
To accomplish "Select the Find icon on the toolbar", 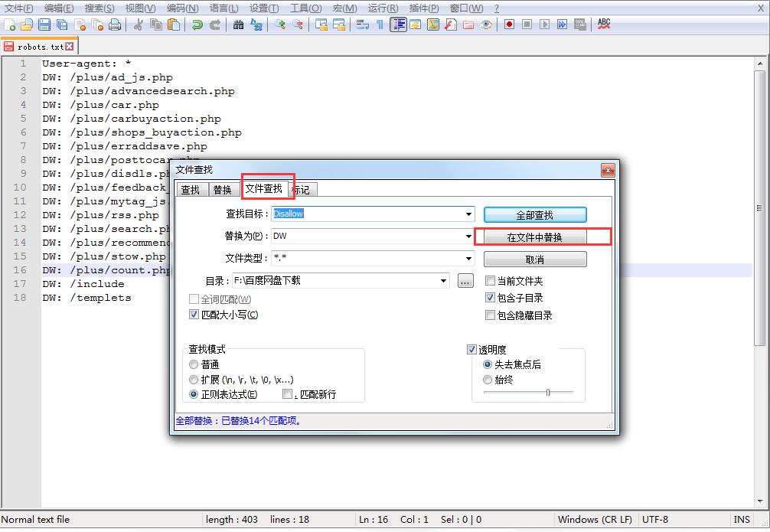I will 238,24.
